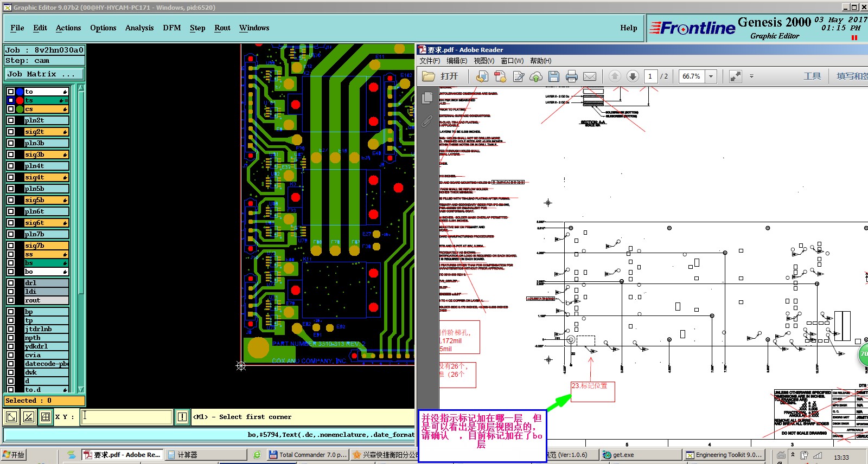Screen dimensions: 868x464
Task: Open the Analysis menu
Action: click(x=139, y=28)
